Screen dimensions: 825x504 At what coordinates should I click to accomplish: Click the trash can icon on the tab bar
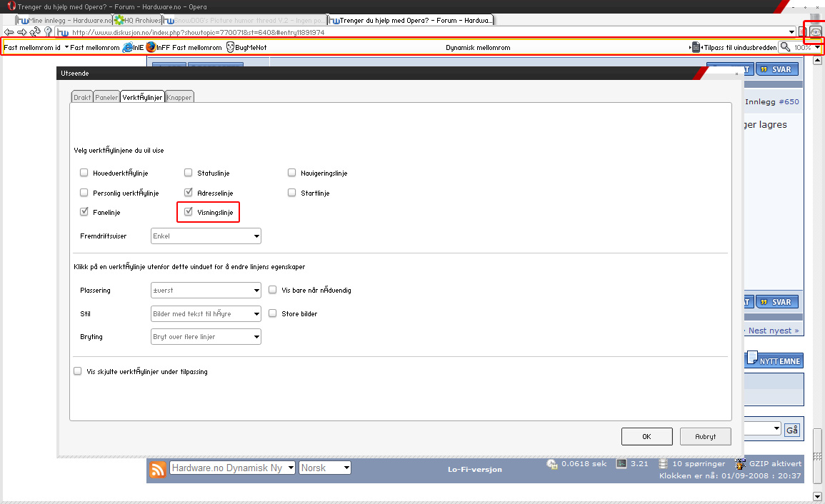(x=814, y=19)
